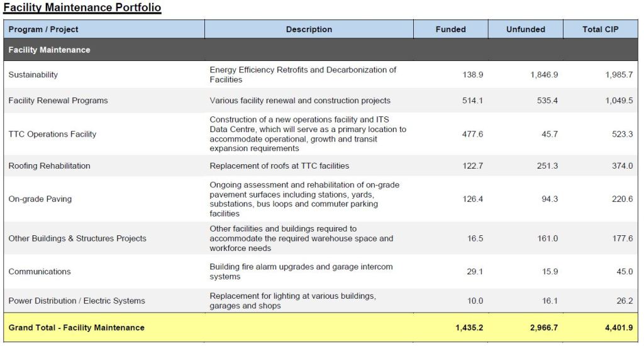Select Power Distribution / Electric Systems label
The height and width of the screenshot is (346, 644).
tap(77, 301)
